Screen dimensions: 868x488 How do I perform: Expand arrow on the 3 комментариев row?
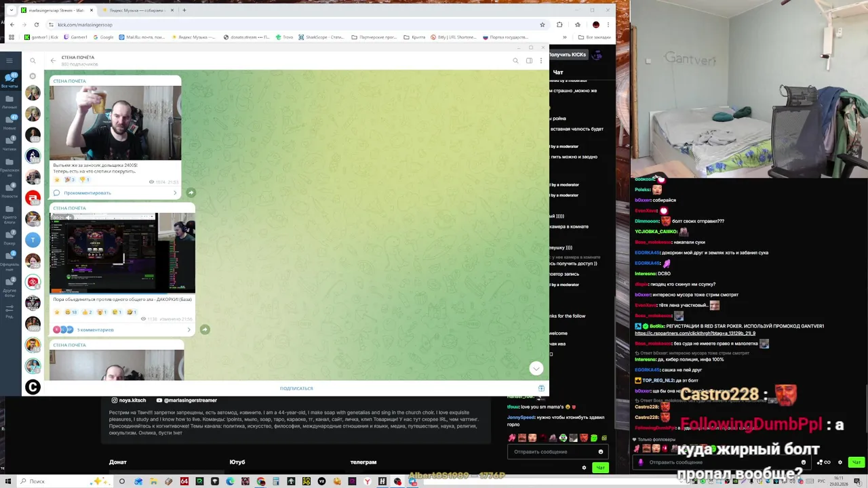coord(189,330)
